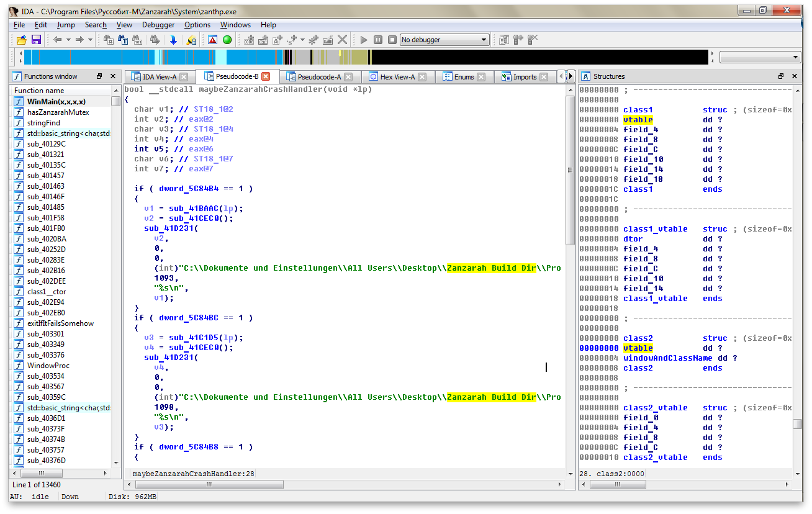812x514 pixels.
Task: Click the convert-to-data toolbar icon
Action: coord(263,40)
